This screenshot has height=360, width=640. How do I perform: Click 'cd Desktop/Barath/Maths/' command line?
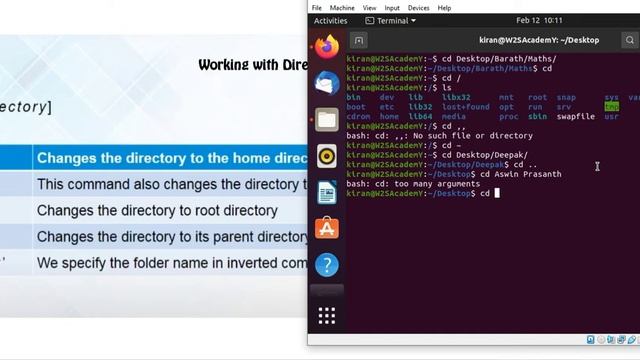499,59
